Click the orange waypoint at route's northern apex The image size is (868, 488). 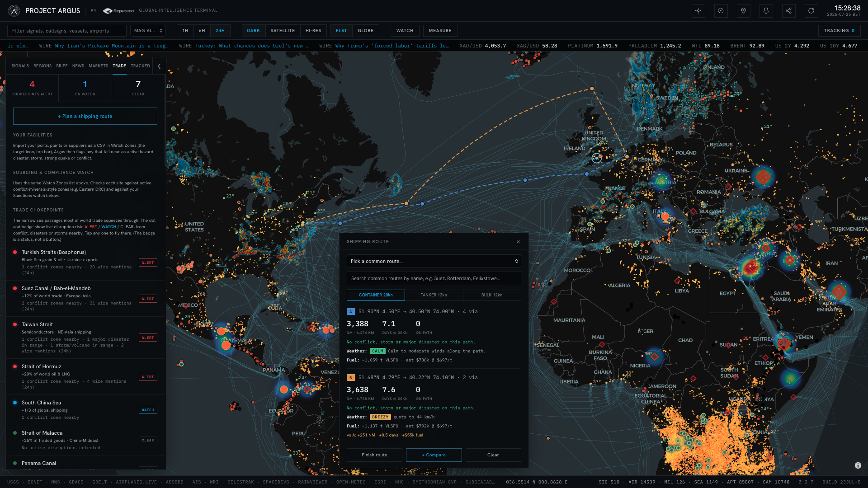click(592, 89)
